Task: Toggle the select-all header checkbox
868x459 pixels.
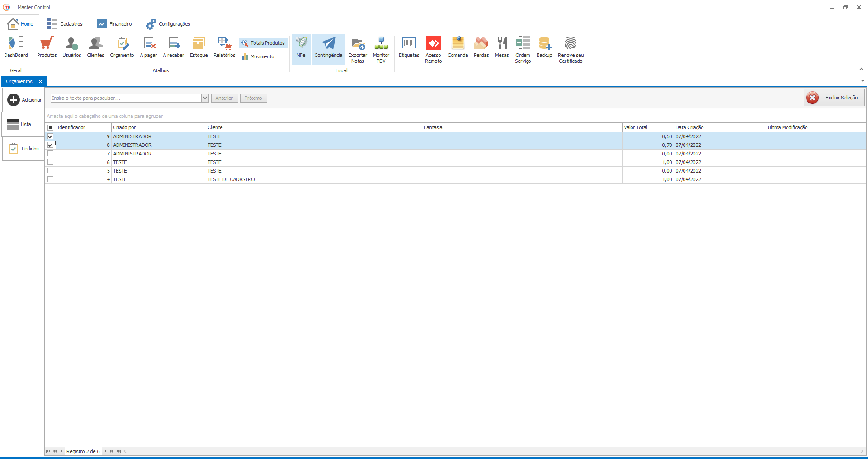Action: [x=51, y=127]
